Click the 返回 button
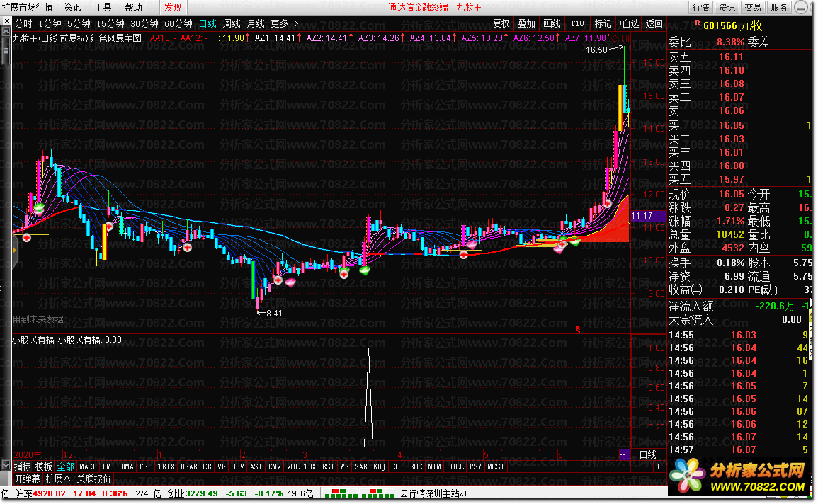Viewport: 818px width, 504px height. pyautogui.click(x=654, y=23)
